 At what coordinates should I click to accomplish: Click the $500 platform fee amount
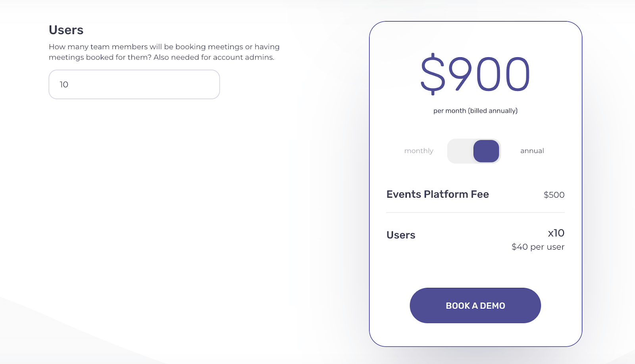tap(554, 195)
